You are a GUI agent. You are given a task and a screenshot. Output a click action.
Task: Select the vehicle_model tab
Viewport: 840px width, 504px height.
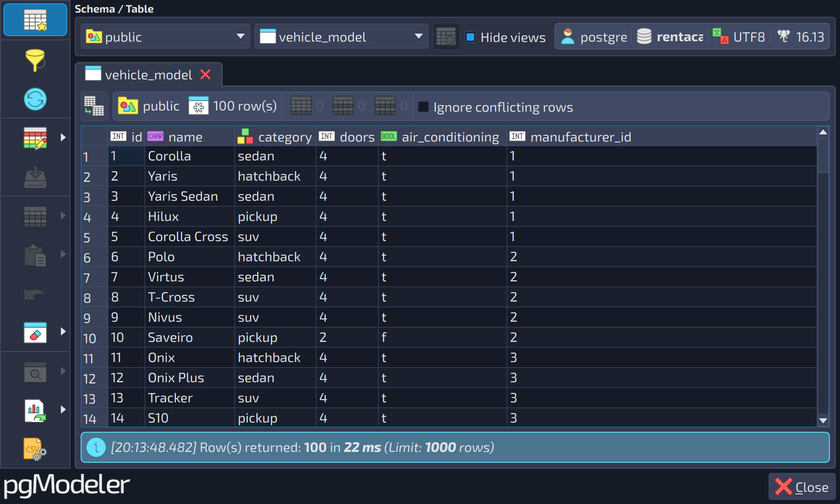point(149,75)
